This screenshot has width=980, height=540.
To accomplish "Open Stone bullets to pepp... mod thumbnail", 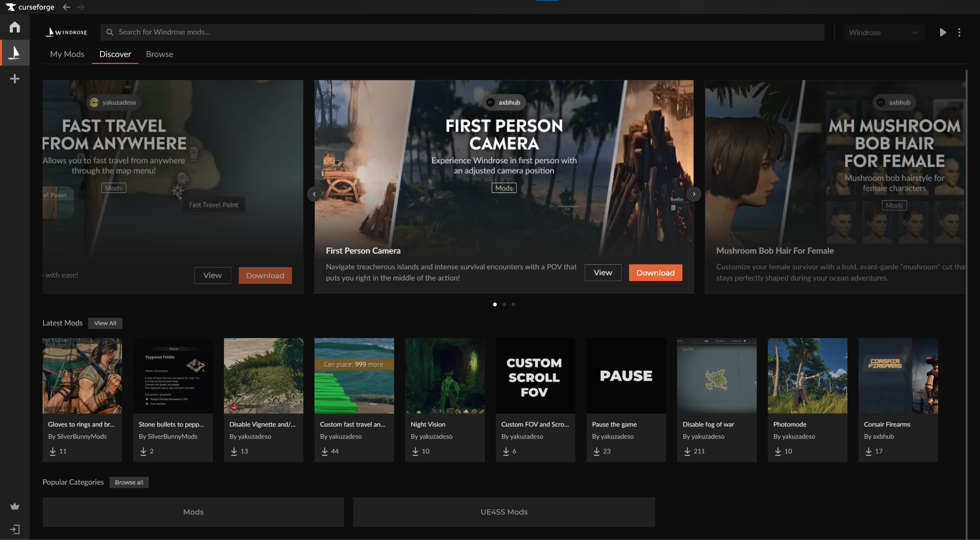I will (173, 376).
